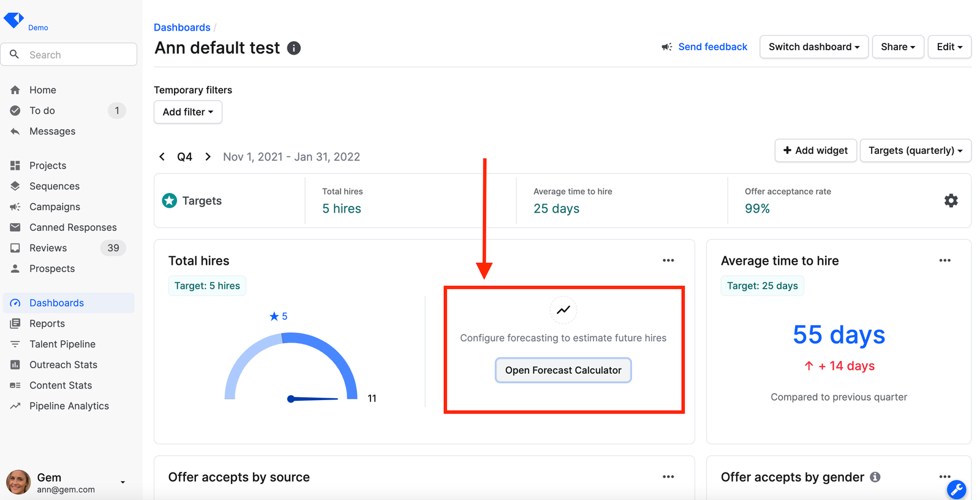Click the Gem diamond logo
This screenshot has width=980, height=500.
(13, 20)
